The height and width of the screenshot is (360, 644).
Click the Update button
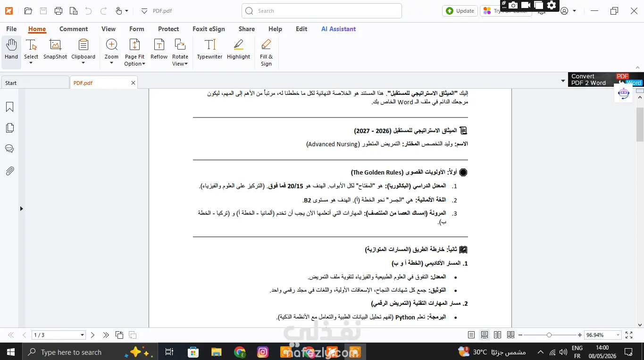coord(460,11)
